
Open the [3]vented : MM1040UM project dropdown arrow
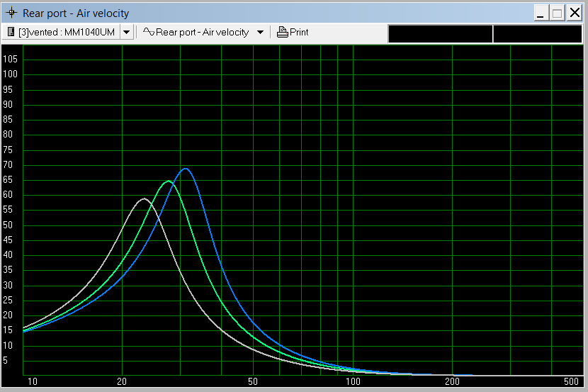tap(127, 33)
